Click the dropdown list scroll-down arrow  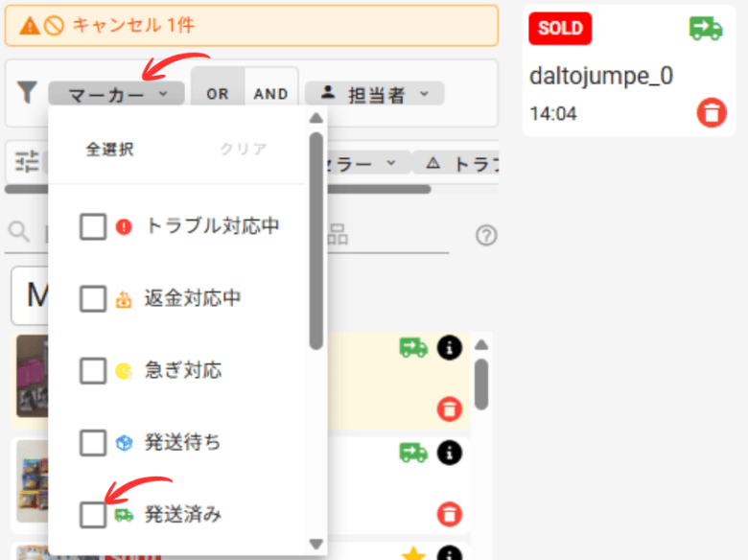click(316, 544)
